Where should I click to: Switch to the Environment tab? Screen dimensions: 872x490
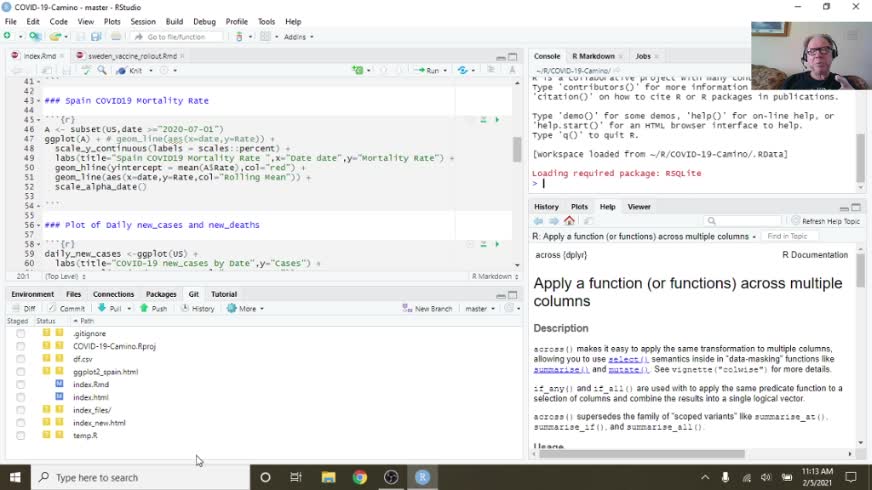click(x=32, y=294)
